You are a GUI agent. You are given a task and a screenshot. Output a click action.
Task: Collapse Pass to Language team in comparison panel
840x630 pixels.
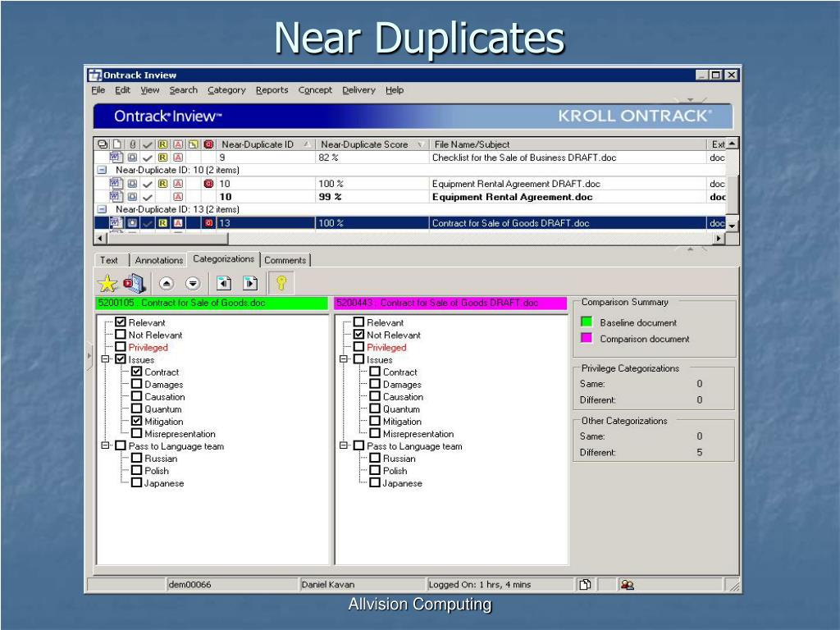tap(344, 445)
